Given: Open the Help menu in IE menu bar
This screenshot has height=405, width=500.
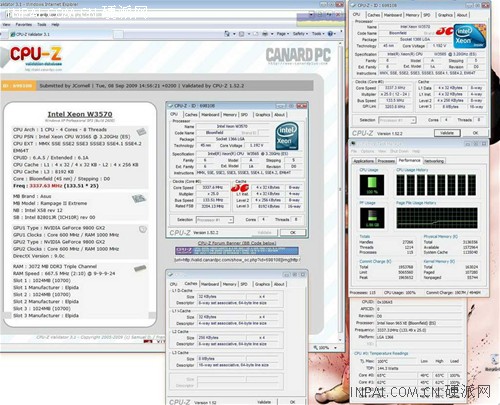Looking at the screenshot, I should pyautogui.click(x=55, y=25).
